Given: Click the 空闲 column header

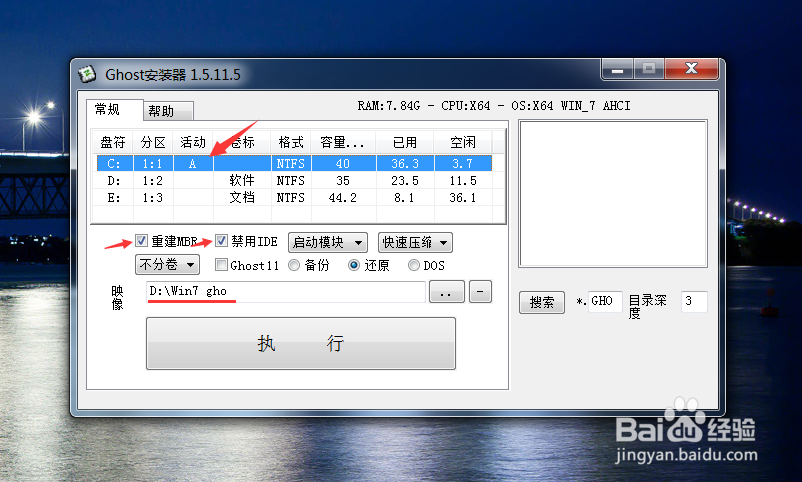Looking at the screenshot, I should point(463,142).
